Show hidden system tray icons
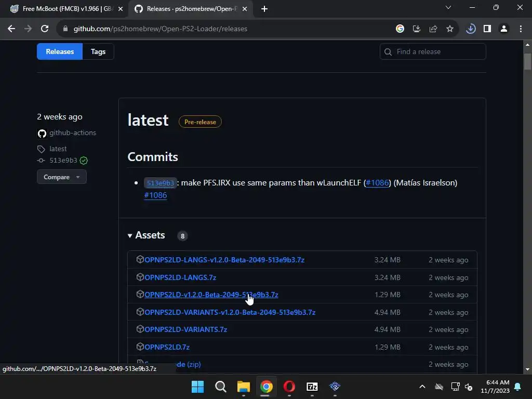The height and width of the screenshot is (399, 532). click(x=422, y=387)
